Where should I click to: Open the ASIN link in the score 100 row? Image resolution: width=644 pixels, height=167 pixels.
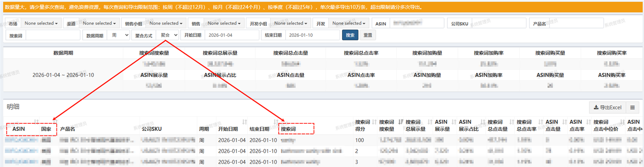21,141
